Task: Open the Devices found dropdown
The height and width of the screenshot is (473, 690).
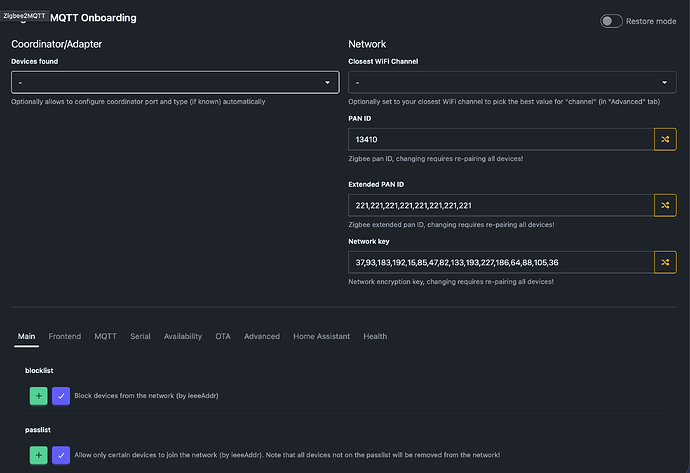Action: 175,82
